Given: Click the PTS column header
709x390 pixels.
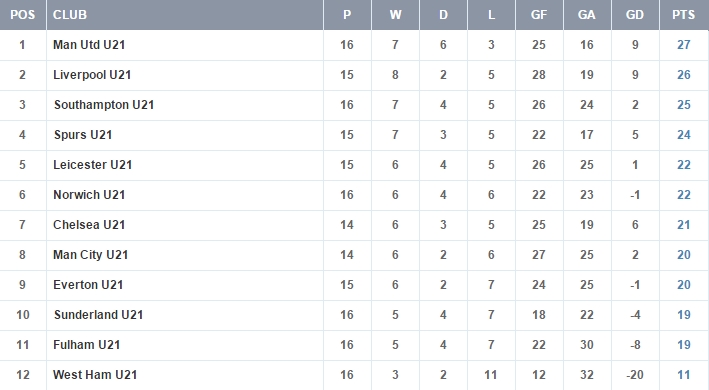Looking at the screenshot, I should coord(683,15).
